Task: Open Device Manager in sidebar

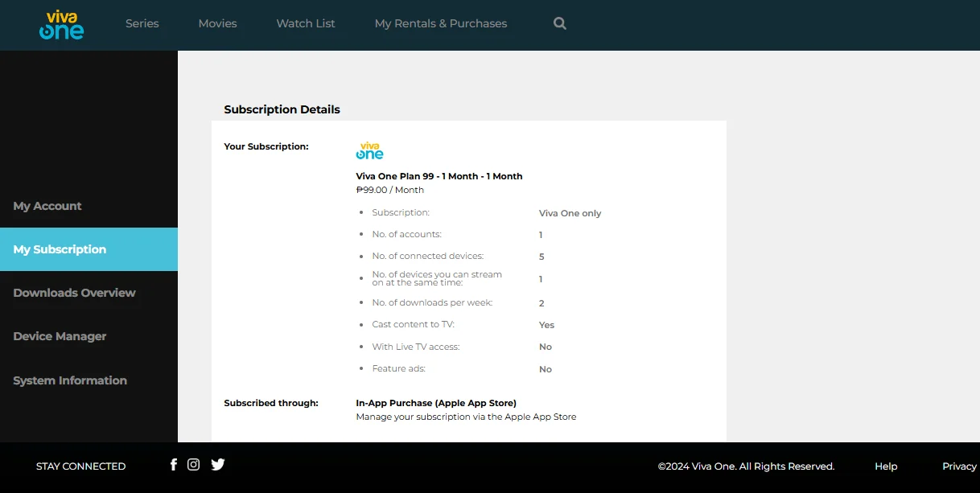Action: coord(89,336)
